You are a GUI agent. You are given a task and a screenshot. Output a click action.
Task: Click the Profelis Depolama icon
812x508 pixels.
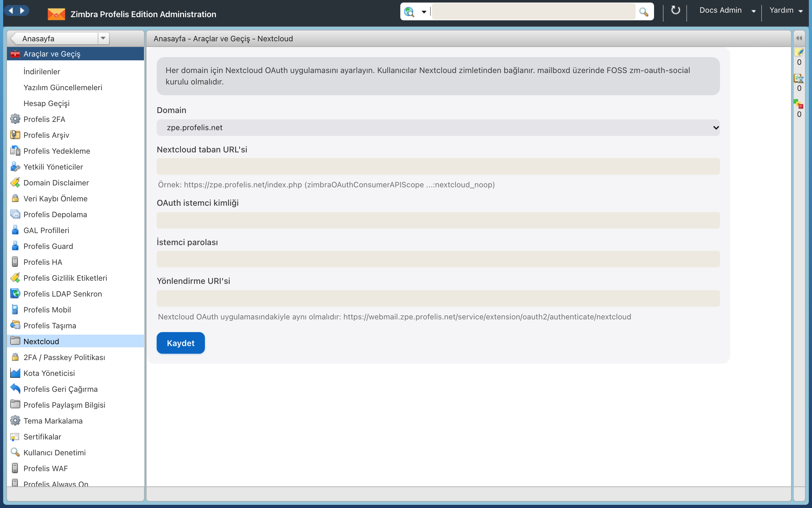(15, 214)
